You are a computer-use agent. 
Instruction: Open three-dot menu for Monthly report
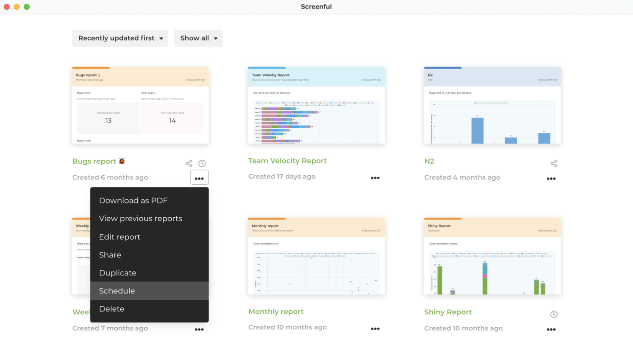click(x=375, y=329)
